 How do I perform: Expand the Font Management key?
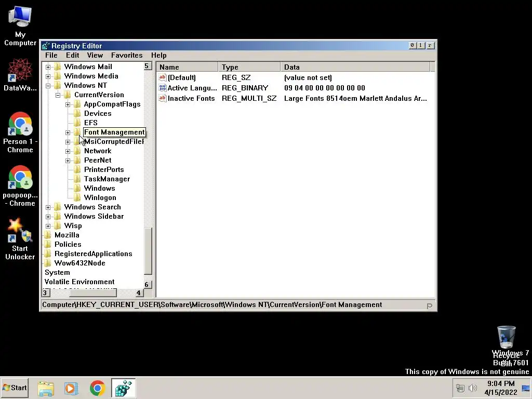tap(68, 132)
